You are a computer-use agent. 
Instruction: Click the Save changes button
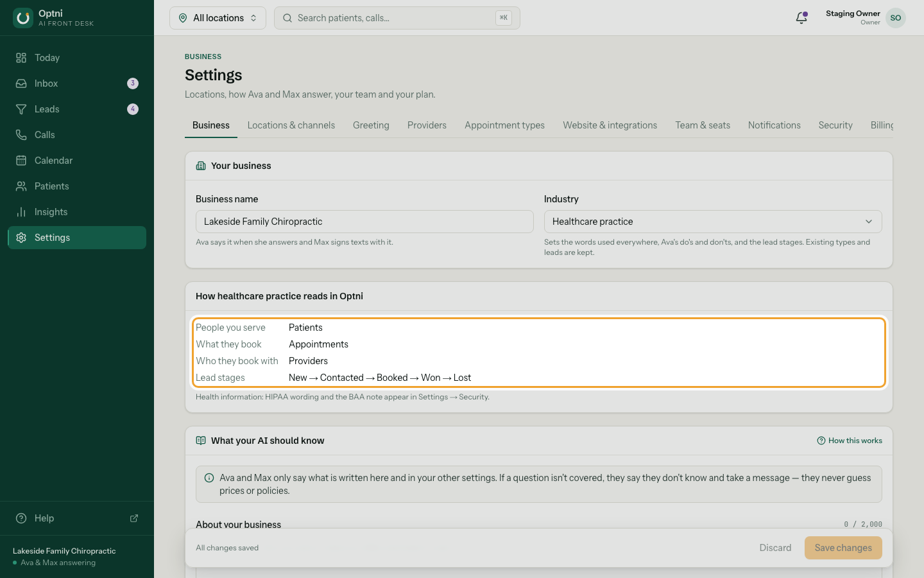coord(843,548)
